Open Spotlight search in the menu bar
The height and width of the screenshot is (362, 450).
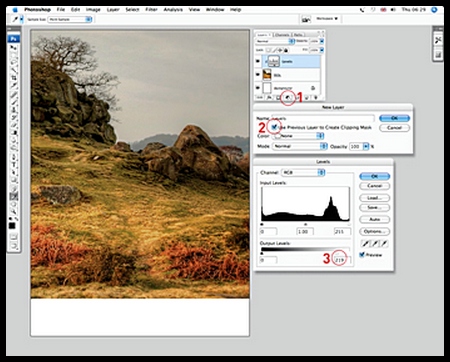[x=434, y=10]
